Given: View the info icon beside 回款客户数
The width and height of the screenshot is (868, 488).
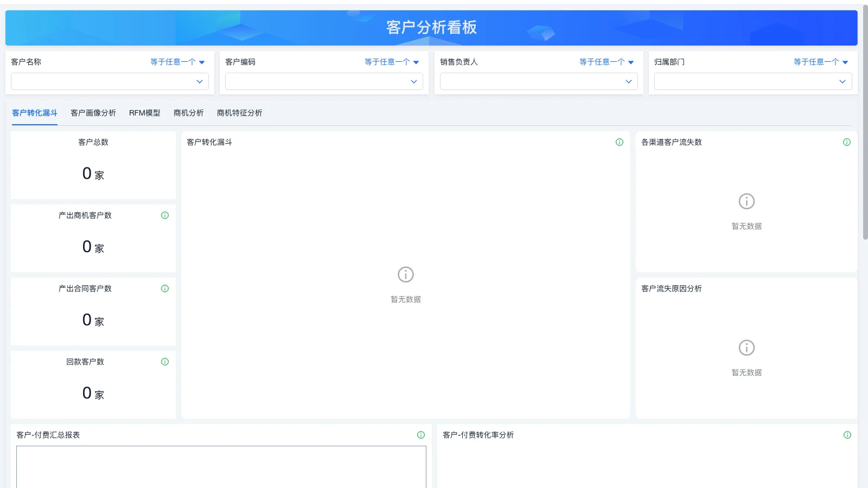Looking at the screenshot, I should 165,362.
